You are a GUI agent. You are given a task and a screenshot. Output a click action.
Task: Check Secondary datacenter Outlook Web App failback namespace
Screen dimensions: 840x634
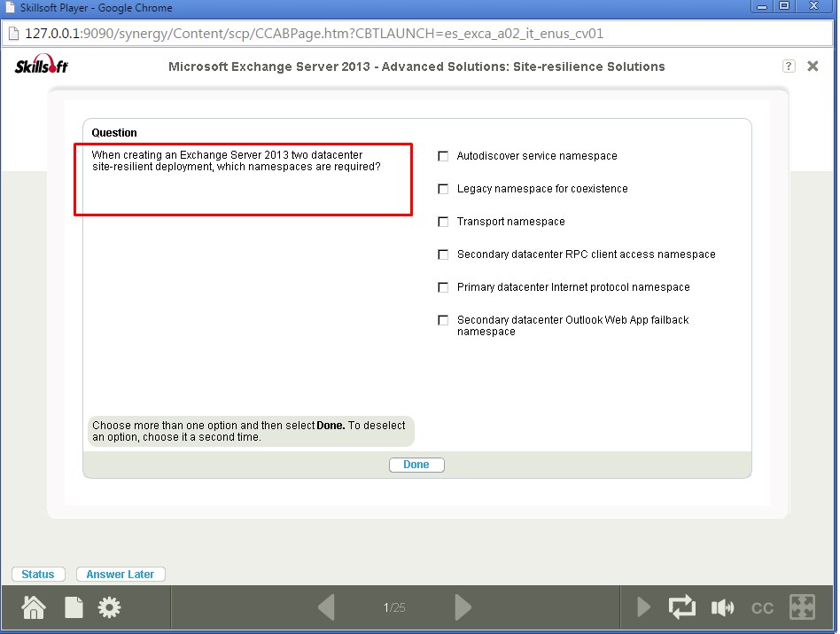pos(443,320)
